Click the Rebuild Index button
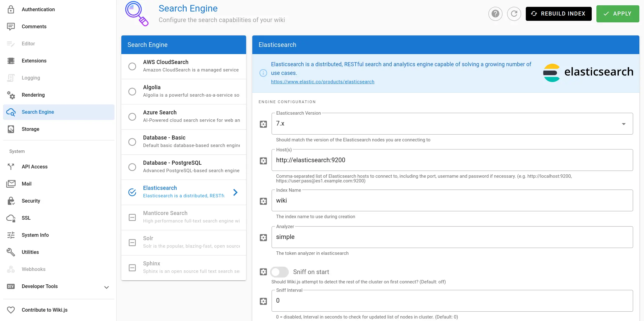 [x=558, y=14]
